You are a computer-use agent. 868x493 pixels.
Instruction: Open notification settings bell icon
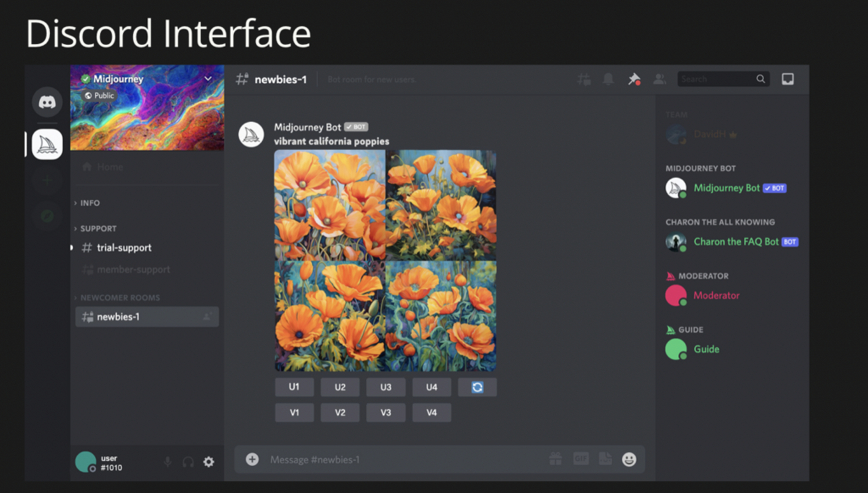(x=609, y=79)
